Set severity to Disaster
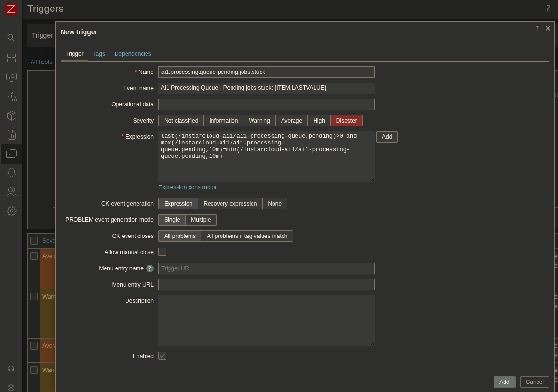This screenshot has height=392, width=558. point(346,121)
